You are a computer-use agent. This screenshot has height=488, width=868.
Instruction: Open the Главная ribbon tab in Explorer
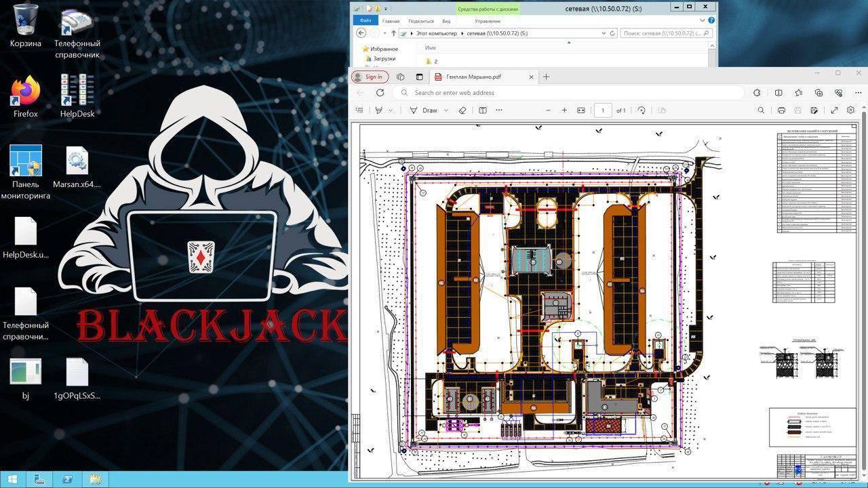[391, 21]
